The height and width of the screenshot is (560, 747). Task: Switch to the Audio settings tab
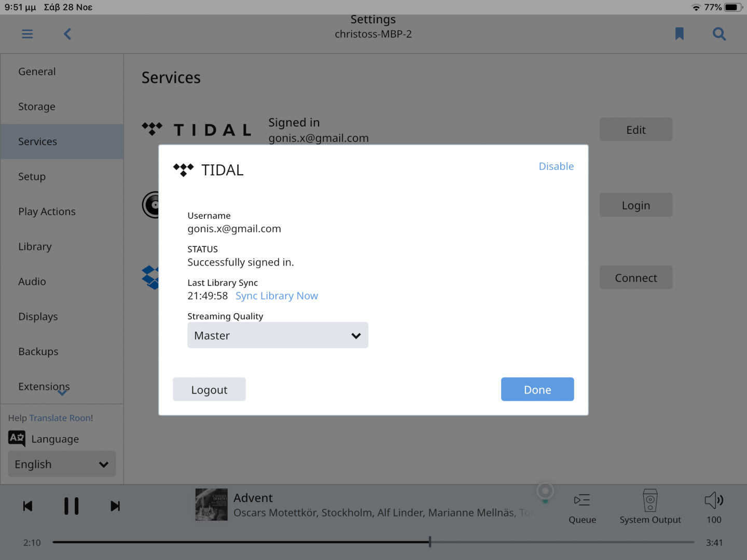[x=32, y=282]
